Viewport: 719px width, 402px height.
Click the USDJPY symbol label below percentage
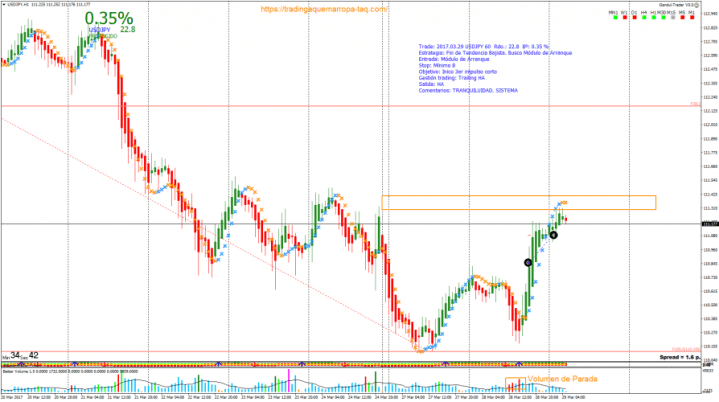pyautogui.click(x=99, y=30)
